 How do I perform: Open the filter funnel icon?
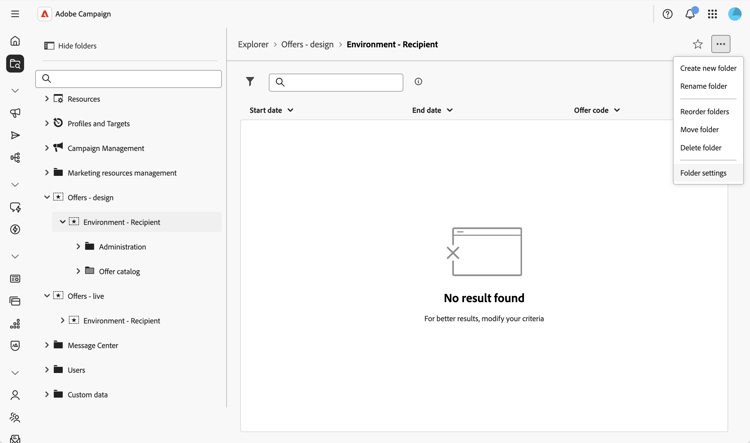pos(250,82)
